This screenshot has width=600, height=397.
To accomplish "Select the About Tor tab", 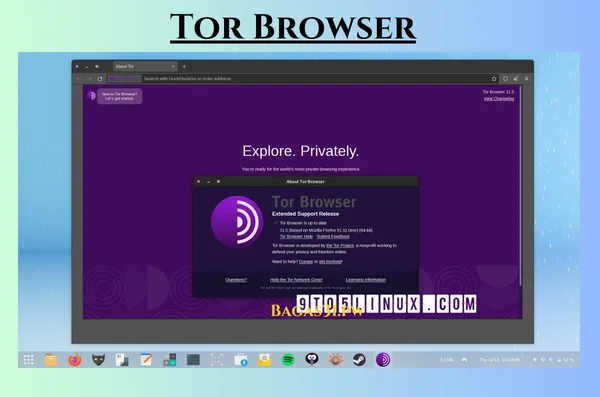I will click(x=145, y=67).
